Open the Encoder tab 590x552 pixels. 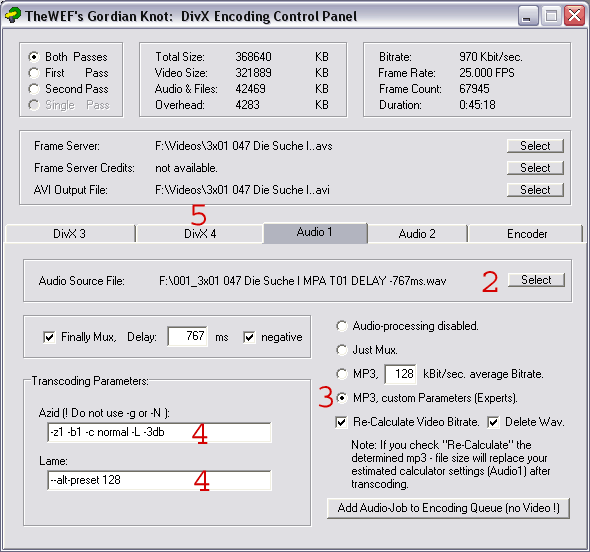526,234
